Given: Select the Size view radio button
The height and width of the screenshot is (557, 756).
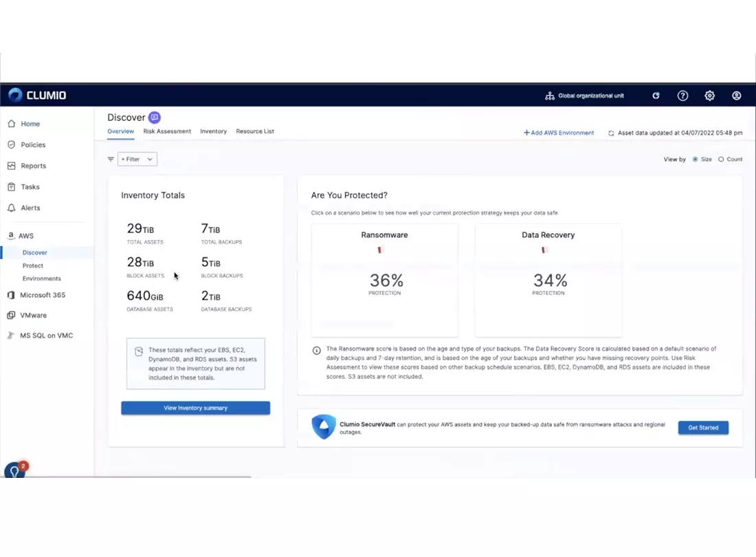Looking at the screenshot, I should click(695, 159).
